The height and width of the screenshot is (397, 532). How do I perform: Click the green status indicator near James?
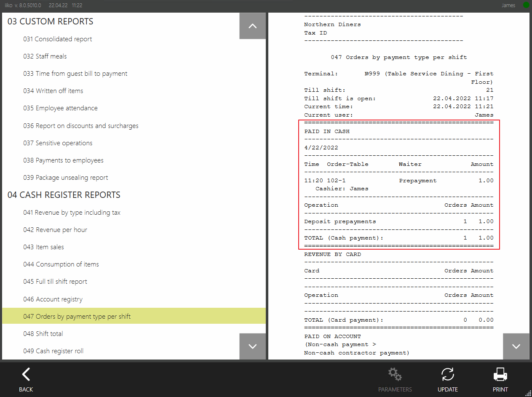click(526, 5)
